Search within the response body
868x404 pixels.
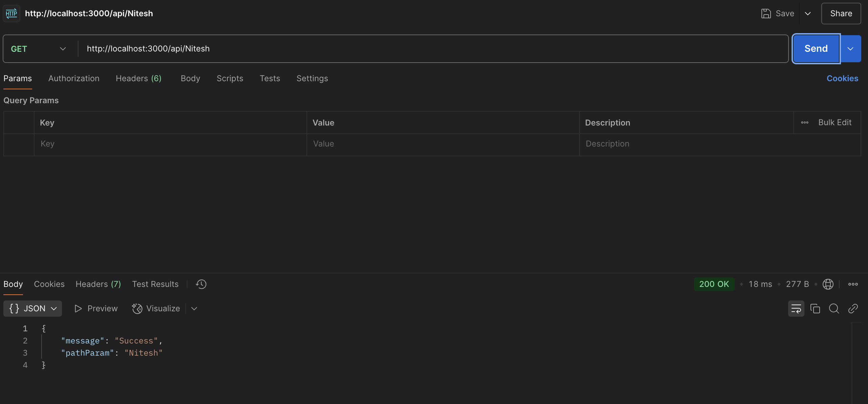pyautogui.click(x=834, y=309)
